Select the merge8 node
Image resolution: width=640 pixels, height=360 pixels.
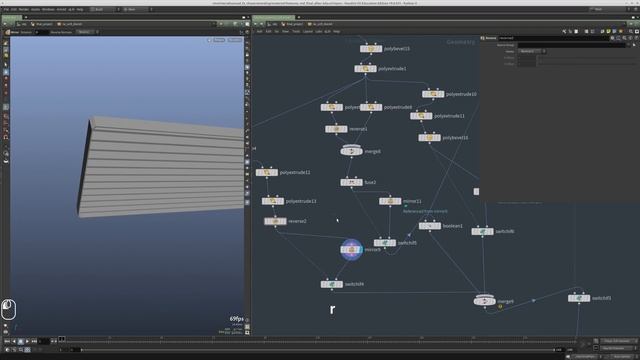[x=351, y=151]
